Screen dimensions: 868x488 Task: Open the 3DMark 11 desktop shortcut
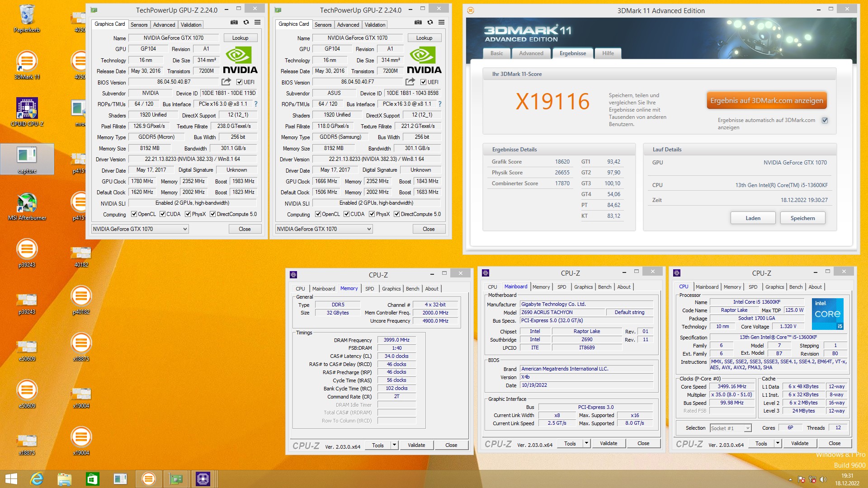click(27, 66)
